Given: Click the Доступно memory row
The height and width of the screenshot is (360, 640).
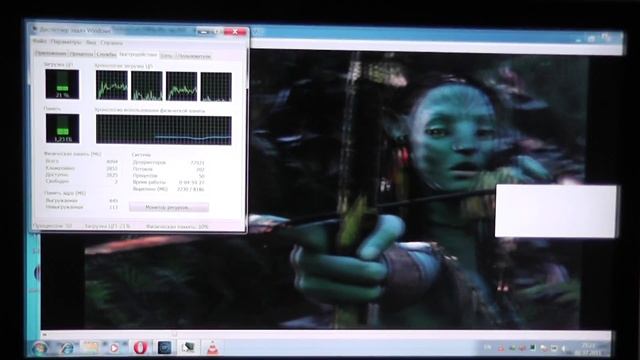Looking at the screenshot, I should click(x=81, y=174).
